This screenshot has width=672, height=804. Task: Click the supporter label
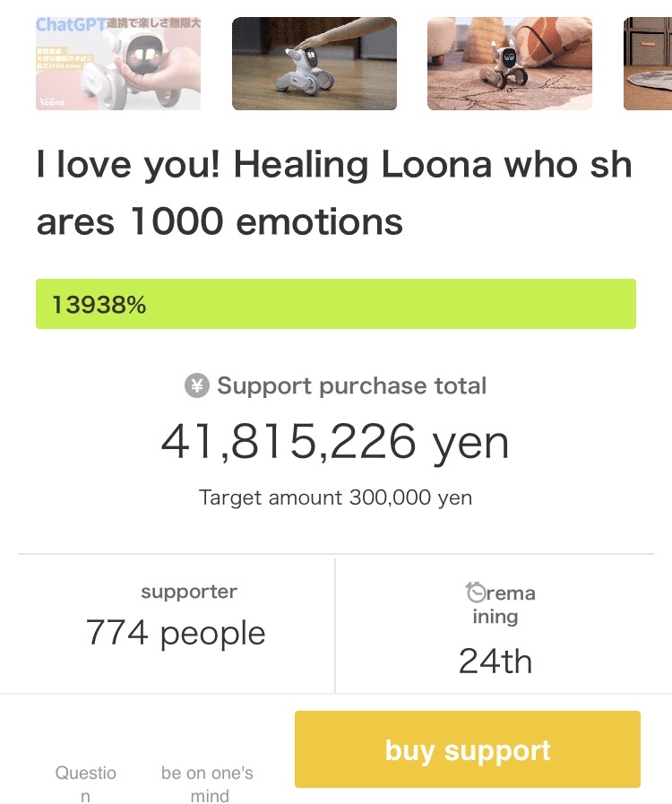coord(188,592)
